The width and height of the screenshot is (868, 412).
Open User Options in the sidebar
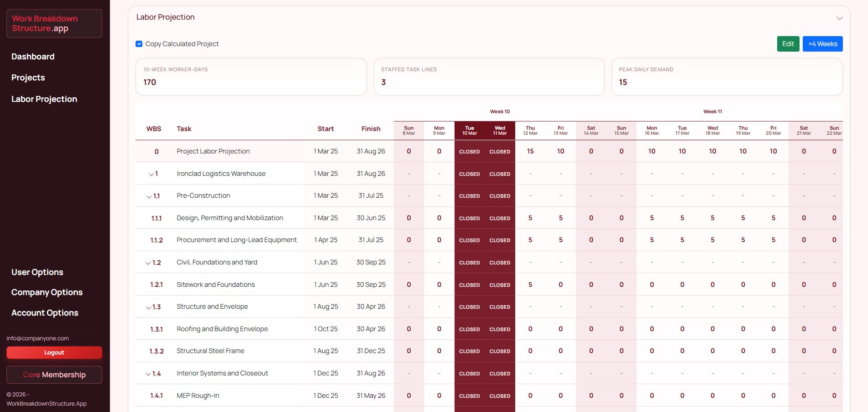tap(37, 272)
